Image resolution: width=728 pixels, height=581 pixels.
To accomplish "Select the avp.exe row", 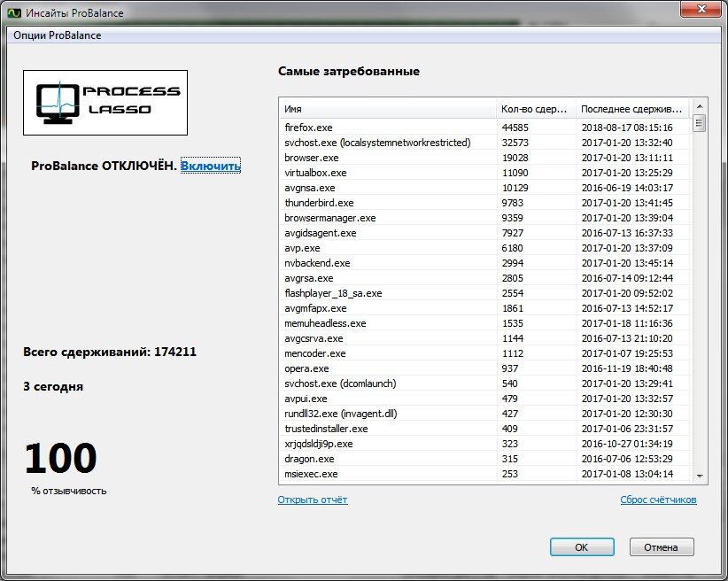I will pyautogui.click(x=485, y=248).
